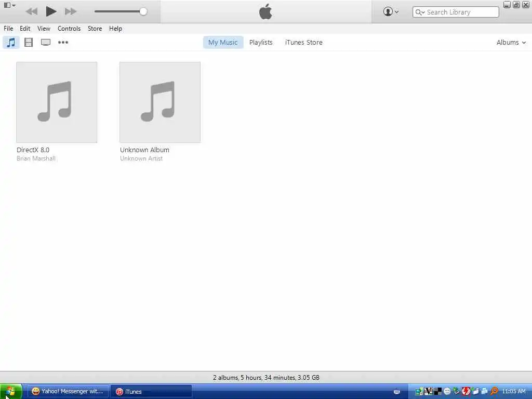The image size is (532, 399).
Task: Open the Help menu
Action: (x=115, y=29)
